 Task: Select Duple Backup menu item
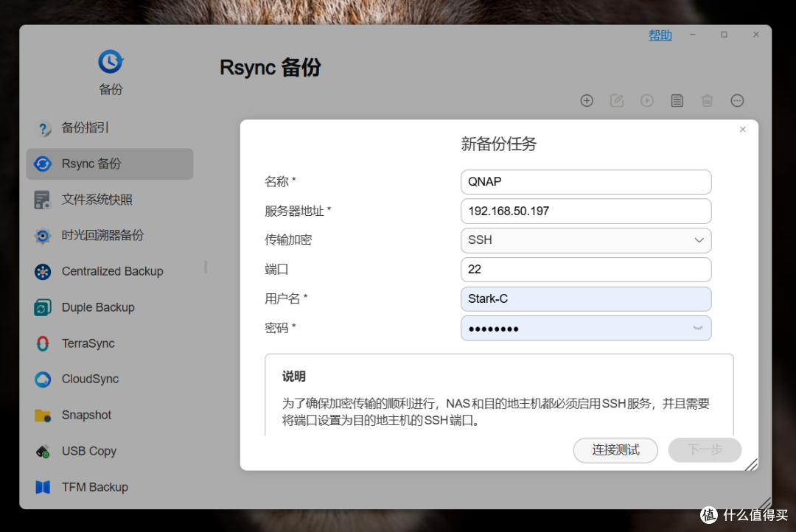(x=98, y=307)
